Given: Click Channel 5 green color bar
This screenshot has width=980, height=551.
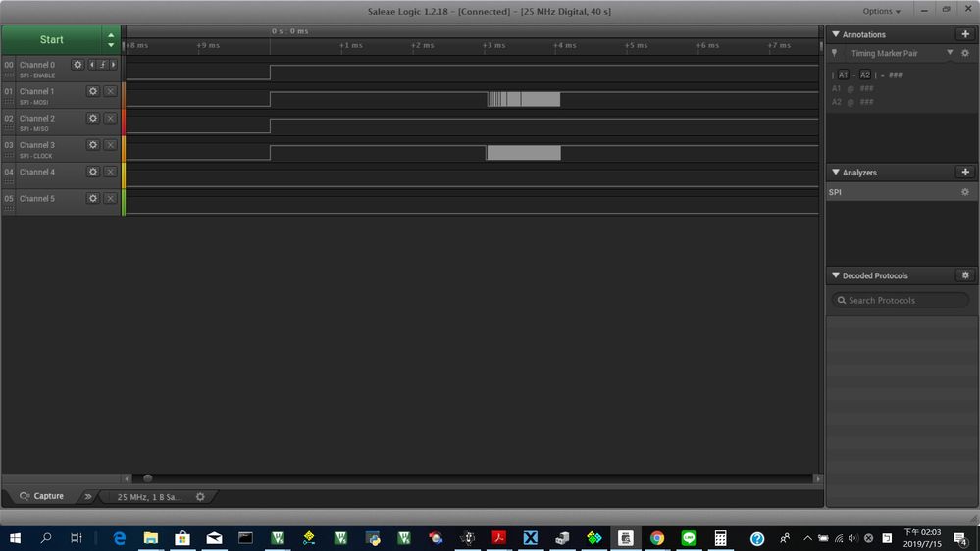Looking at the screenshot, I should [124, 202].
